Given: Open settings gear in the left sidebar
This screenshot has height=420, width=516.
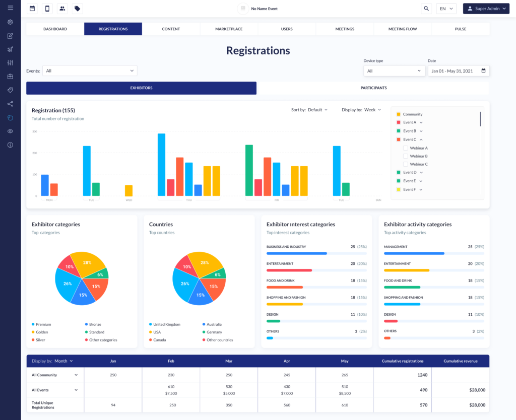Looking at the screenshot, I should (x=10, y=22).
